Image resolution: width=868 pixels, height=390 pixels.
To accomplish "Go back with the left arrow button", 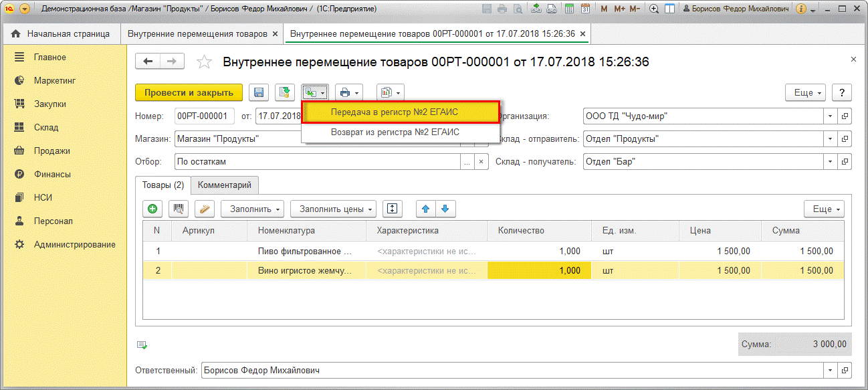I will point(148,61).
